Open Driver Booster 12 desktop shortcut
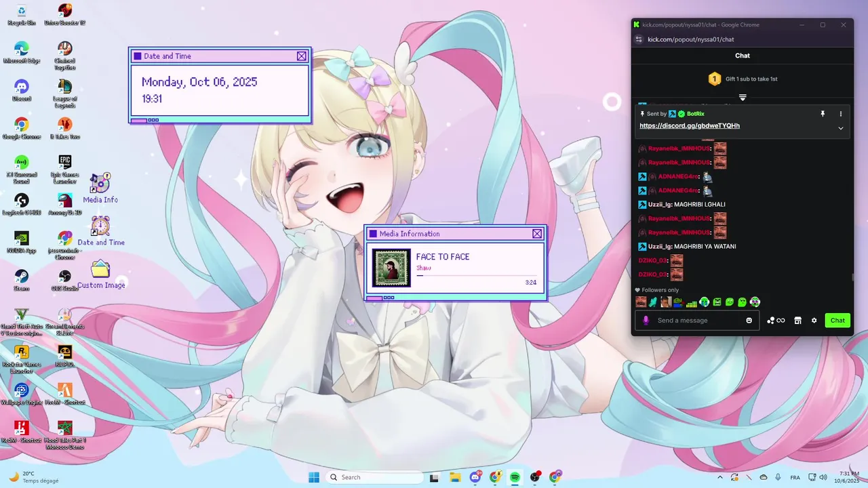This screenshot has height=488, width=868. coord(65,14)
